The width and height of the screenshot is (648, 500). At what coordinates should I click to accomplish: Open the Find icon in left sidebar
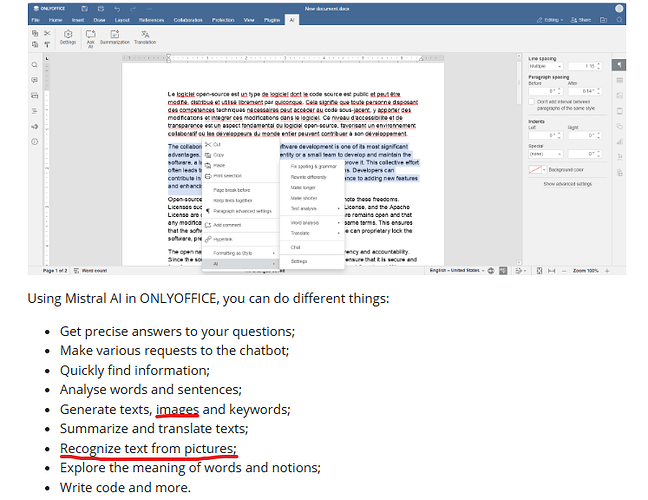click(35, 65)
